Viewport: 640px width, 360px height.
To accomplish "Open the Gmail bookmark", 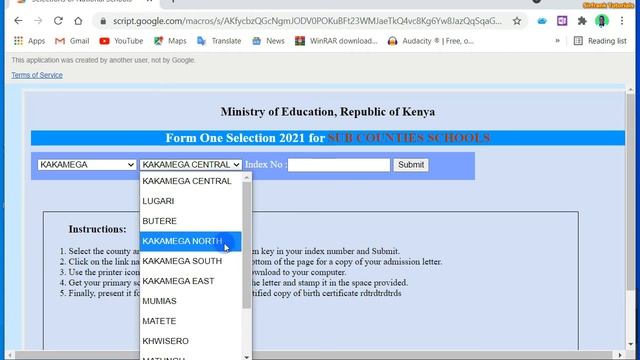I will 72,41.
